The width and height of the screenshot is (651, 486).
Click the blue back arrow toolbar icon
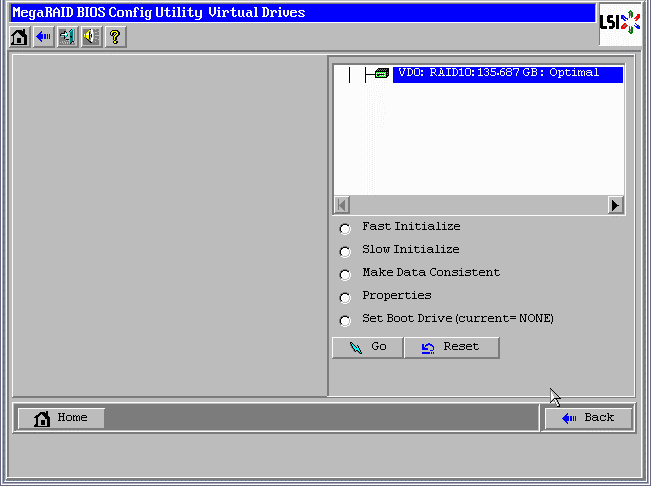[x=43, y=37]
